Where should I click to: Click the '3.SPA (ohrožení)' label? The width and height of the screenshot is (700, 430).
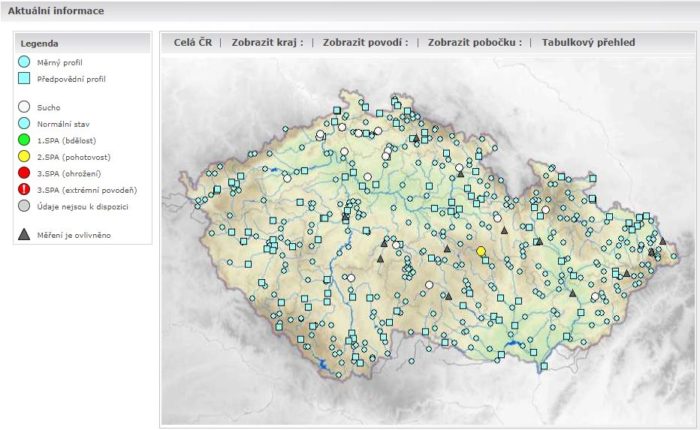[x=69, y=174]
